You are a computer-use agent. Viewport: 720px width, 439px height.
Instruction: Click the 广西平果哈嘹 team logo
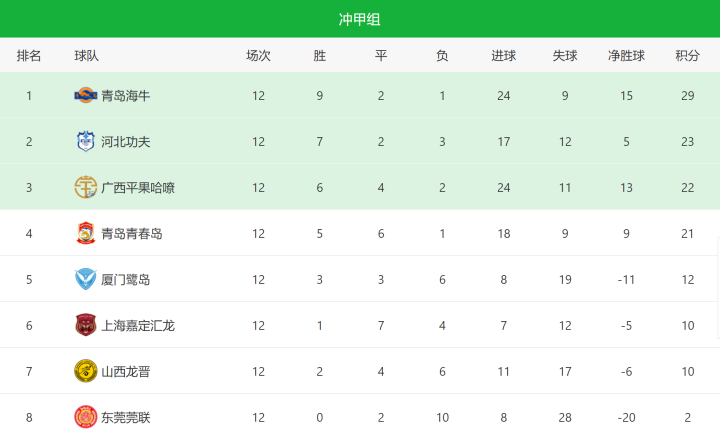point(86,188)
